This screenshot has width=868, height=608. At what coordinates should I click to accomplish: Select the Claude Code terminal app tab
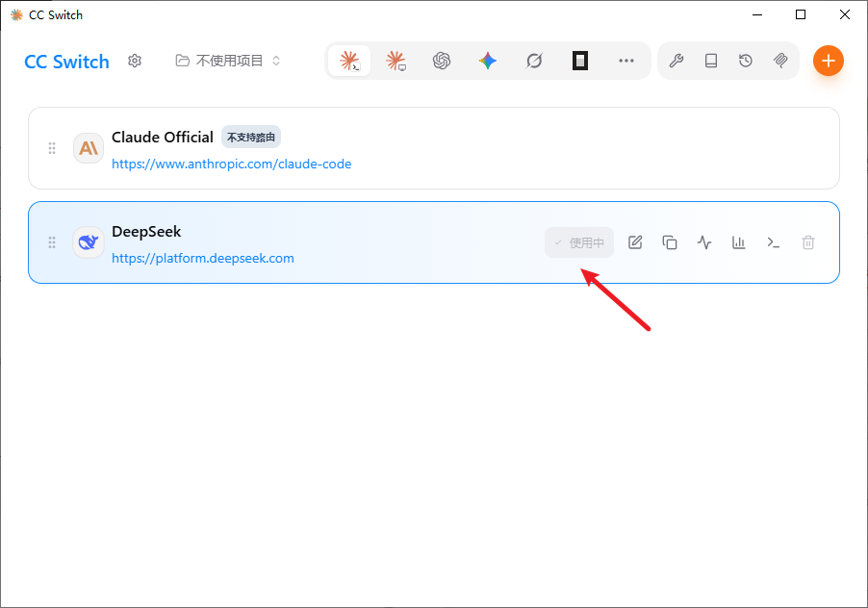[x=349, y=61]
